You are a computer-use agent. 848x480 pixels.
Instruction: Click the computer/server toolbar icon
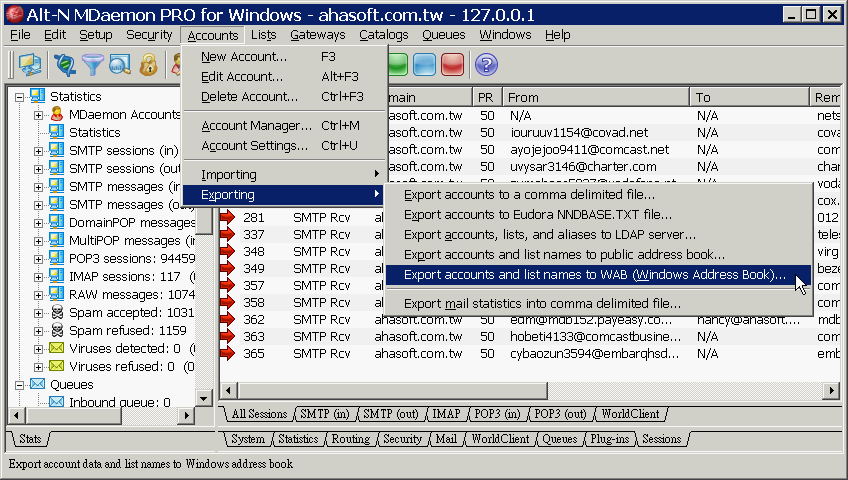(x=30, y=65)
